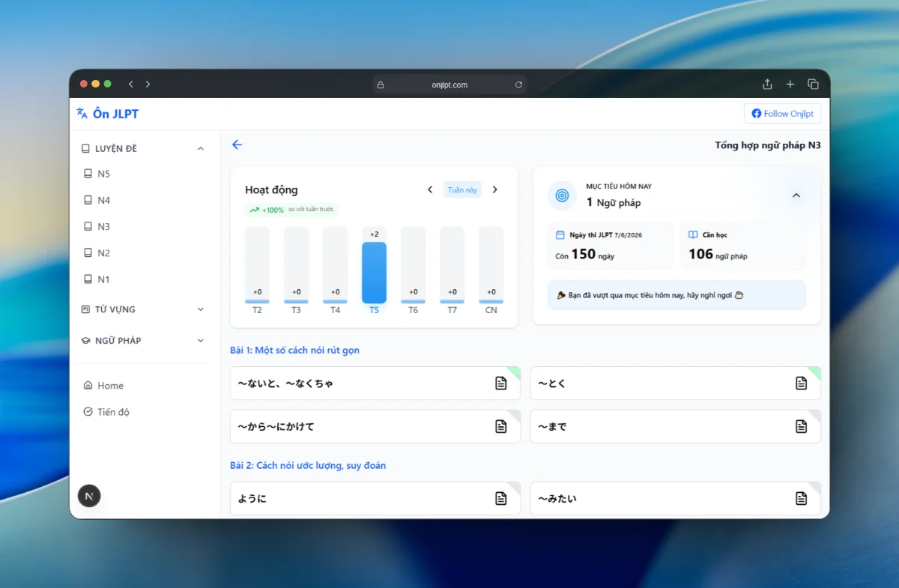
Task: Click the document icon on ～まで card
Action: (x=801, y=426)
